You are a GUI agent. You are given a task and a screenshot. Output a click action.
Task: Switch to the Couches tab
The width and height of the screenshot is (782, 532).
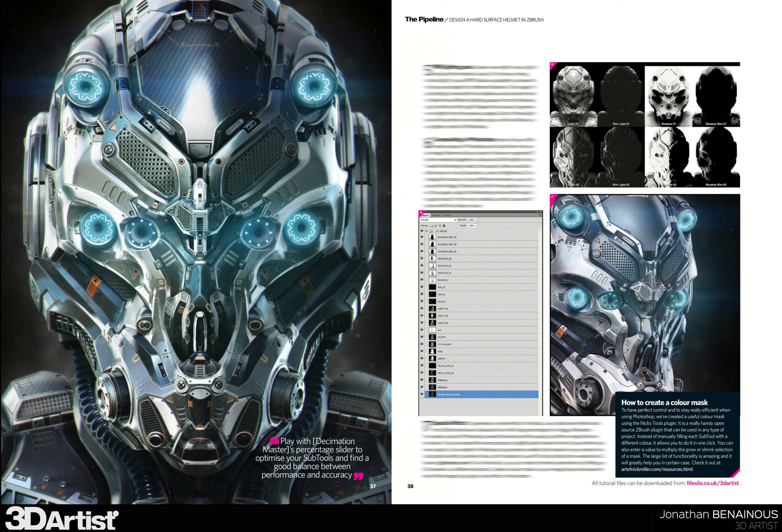[436, 215]
